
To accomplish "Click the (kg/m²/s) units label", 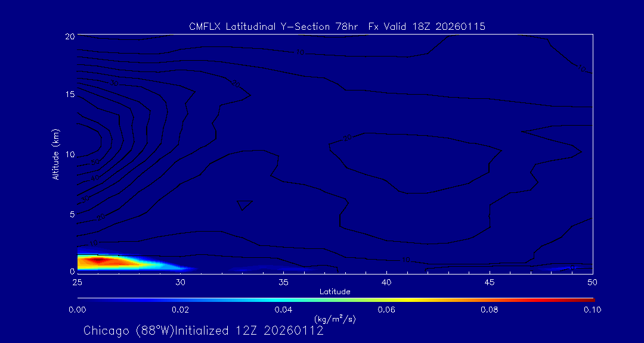I will (335, 319).
